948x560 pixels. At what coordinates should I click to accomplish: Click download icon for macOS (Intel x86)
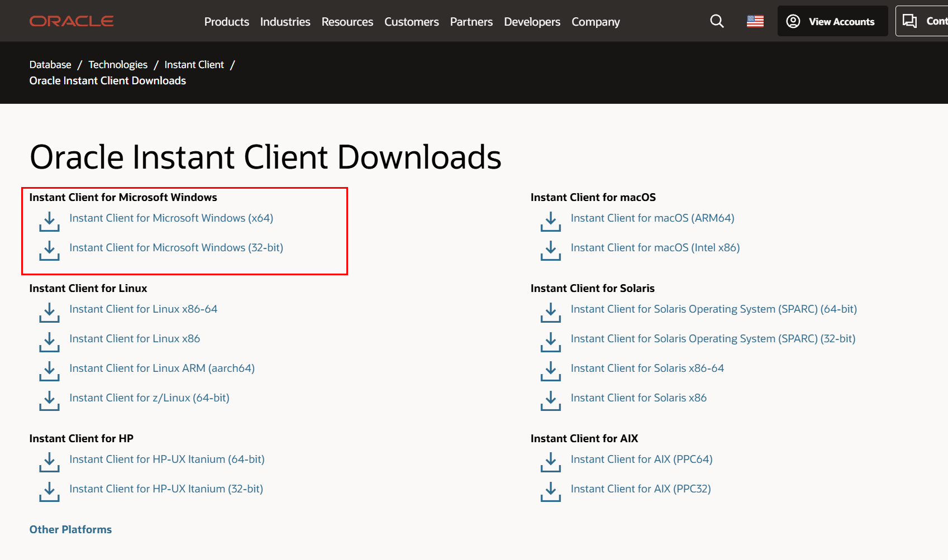(x=551, y=251)
